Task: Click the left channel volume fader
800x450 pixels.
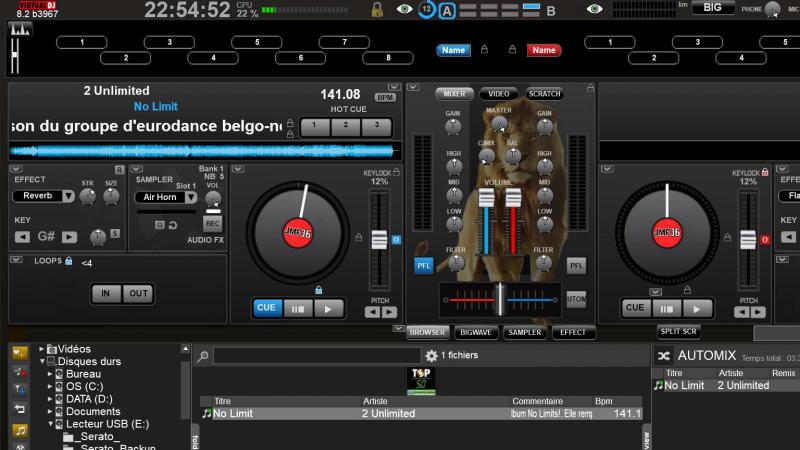Action: (x=486, y=198)
